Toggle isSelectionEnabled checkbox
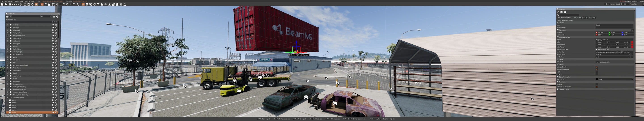The height and width of the screenshot is (121, 644). (597, 69)
